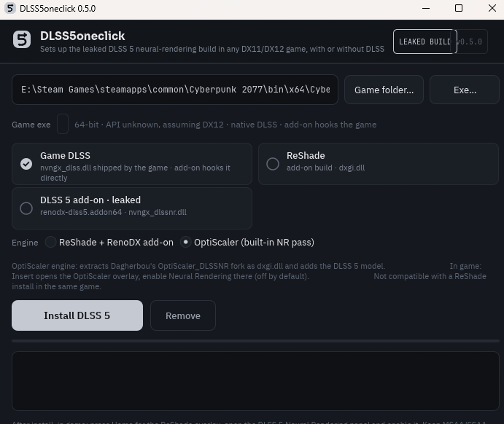Click the Install DLSS 5 button
This screenshot has height=424, width=504.
point(77,315)
